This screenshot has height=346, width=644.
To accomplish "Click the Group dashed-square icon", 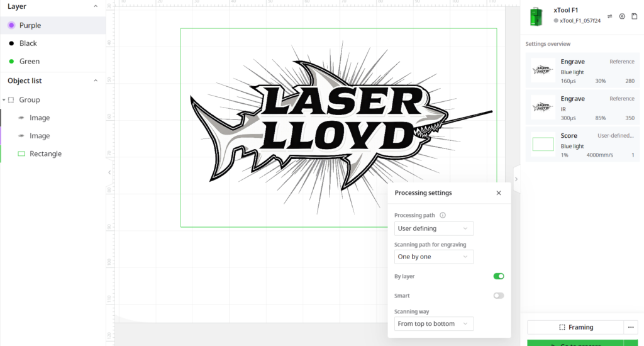I will tap(11, 100).
